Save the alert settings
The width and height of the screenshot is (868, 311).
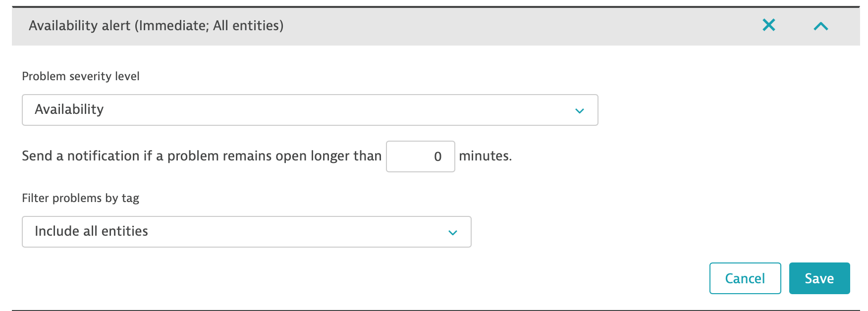coord(819,278)
